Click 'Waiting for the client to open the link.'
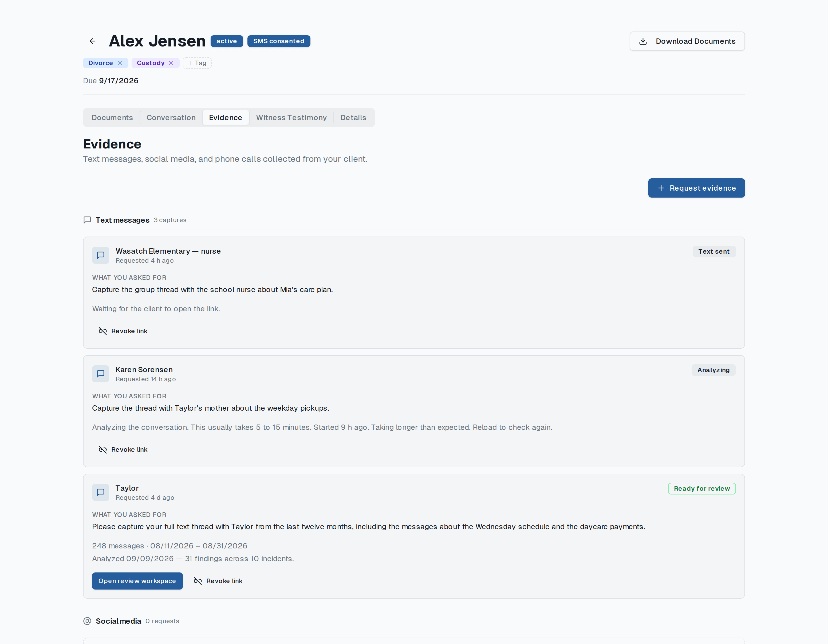Screen dimensions: 828x644 tap(156, 309)
